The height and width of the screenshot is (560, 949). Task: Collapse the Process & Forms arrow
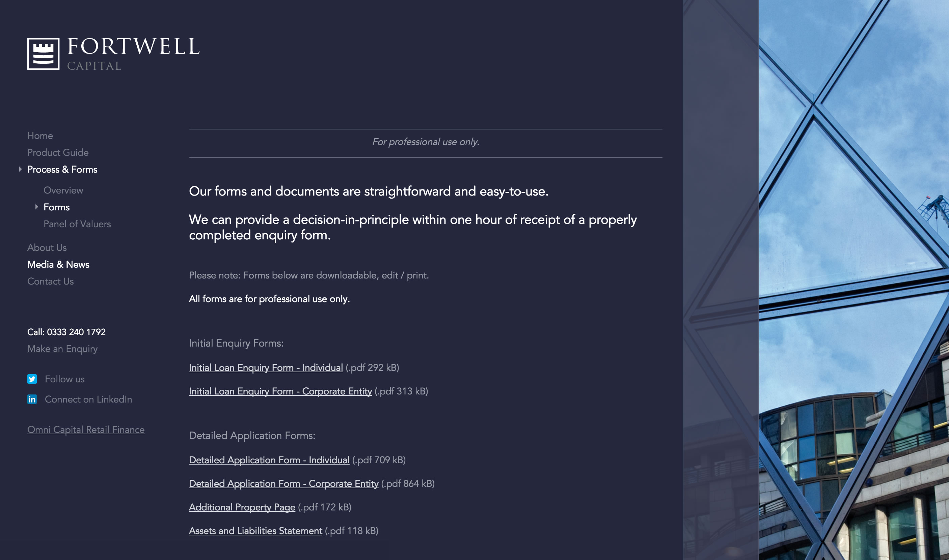click(x=20, y=170)
